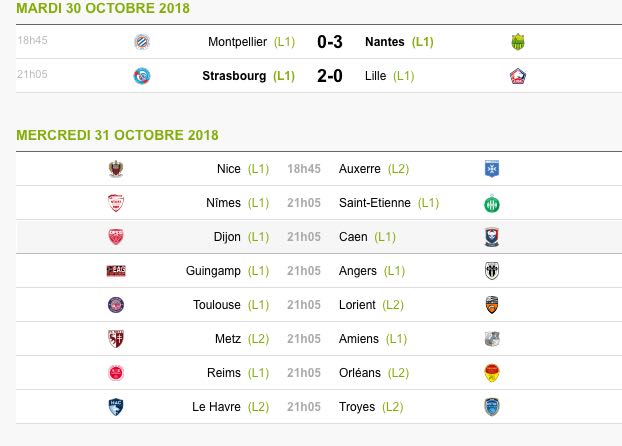Click the Saint-Etienne green logo

click(x=492, y=204)
